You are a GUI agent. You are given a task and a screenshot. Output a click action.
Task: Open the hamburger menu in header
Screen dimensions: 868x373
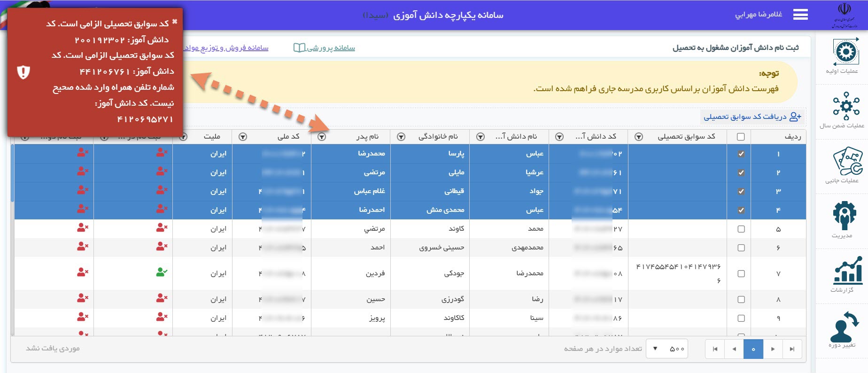(x=800, y=15)
